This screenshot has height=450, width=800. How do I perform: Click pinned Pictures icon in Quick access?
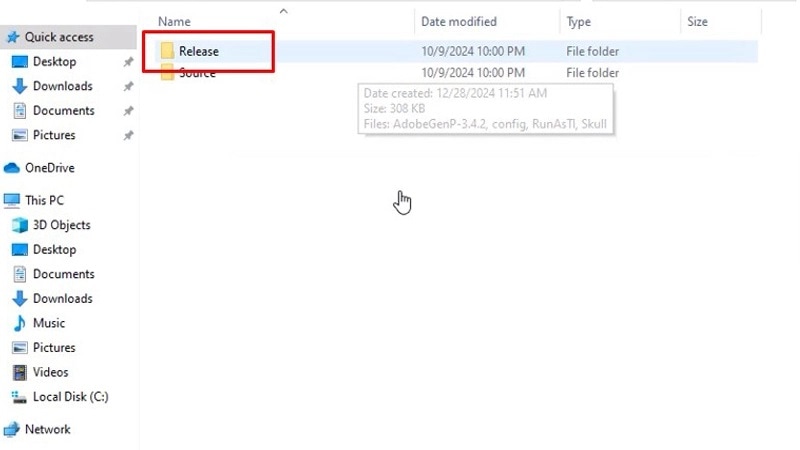point(20,135)
